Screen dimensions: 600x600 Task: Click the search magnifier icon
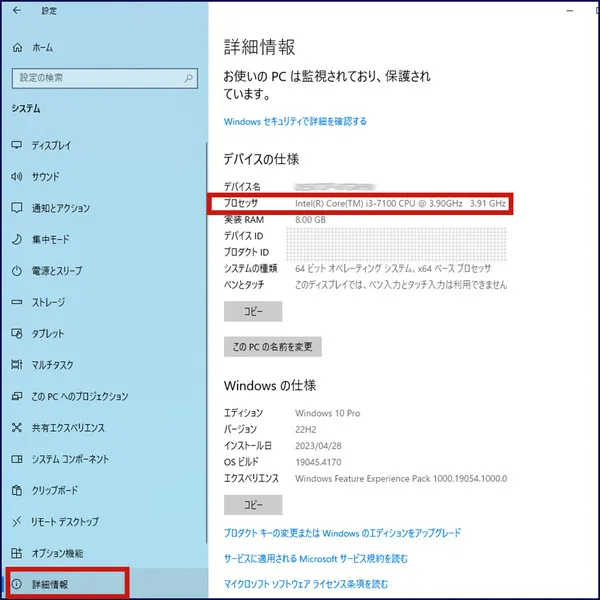click(188, 78)
